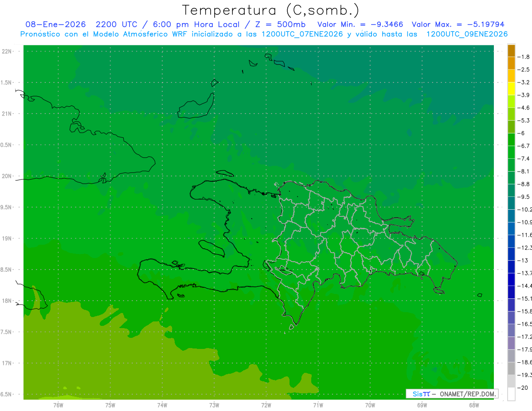The image size is (532, 411).
Task: Click the initialization stamp 1200UTC_07ENE2026
Action: coord(302,34)
